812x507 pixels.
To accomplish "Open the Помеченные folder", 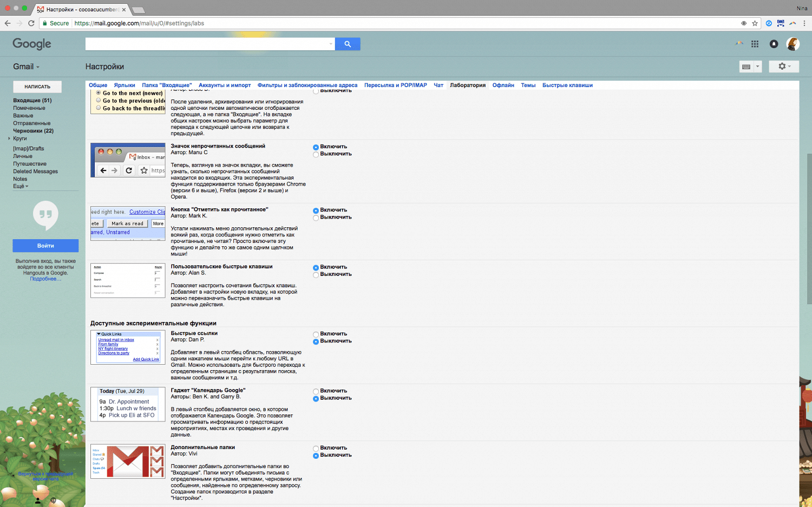I will (29, 108).
